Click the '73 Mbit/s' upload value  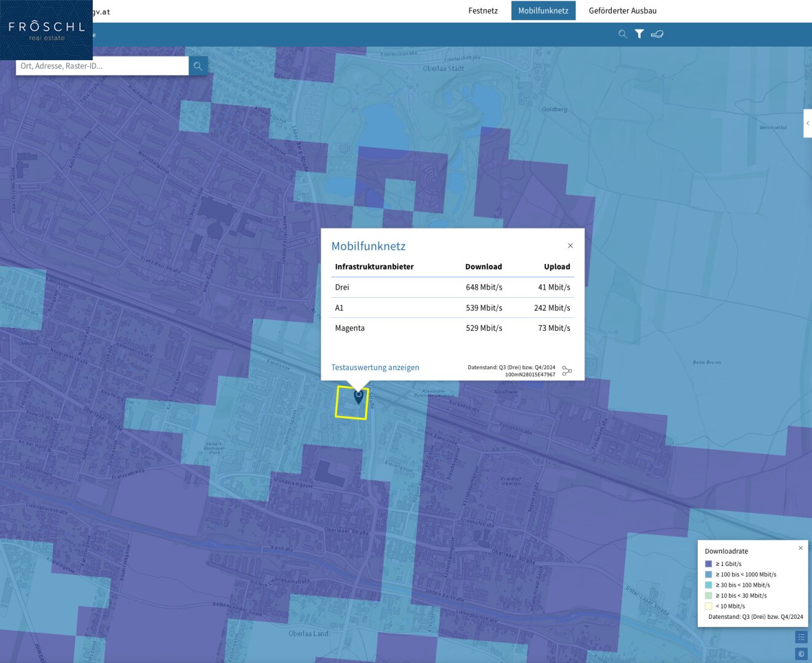pos(554,328)
